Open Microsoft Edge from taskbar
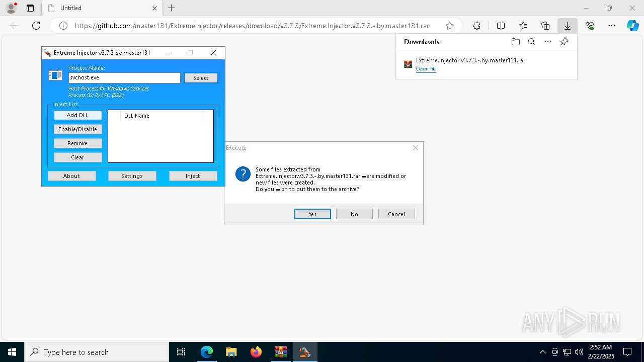The height and width of the screenshot is (362, 644). (x=207, y=352)
